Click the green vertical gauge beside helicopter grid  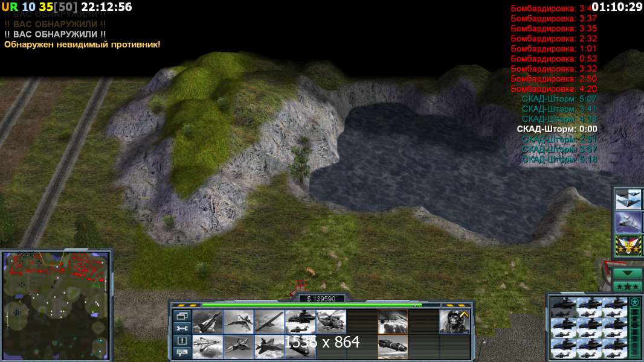pos(634,333)
